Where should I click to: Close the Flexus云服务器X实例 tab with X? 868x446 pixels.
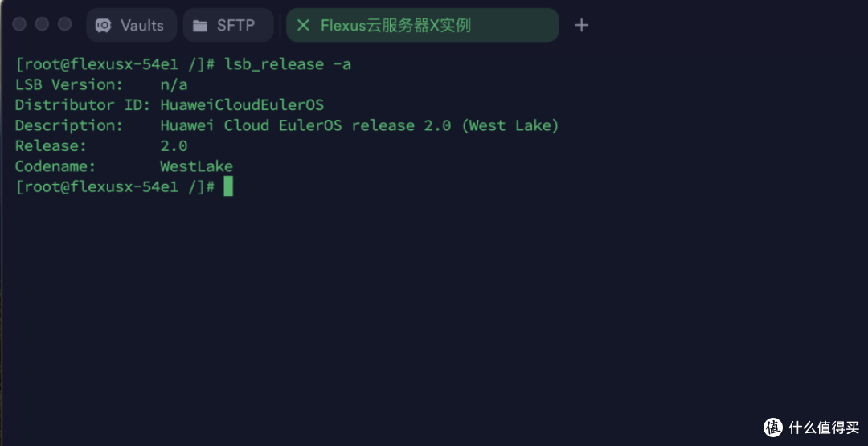(303, 26)
